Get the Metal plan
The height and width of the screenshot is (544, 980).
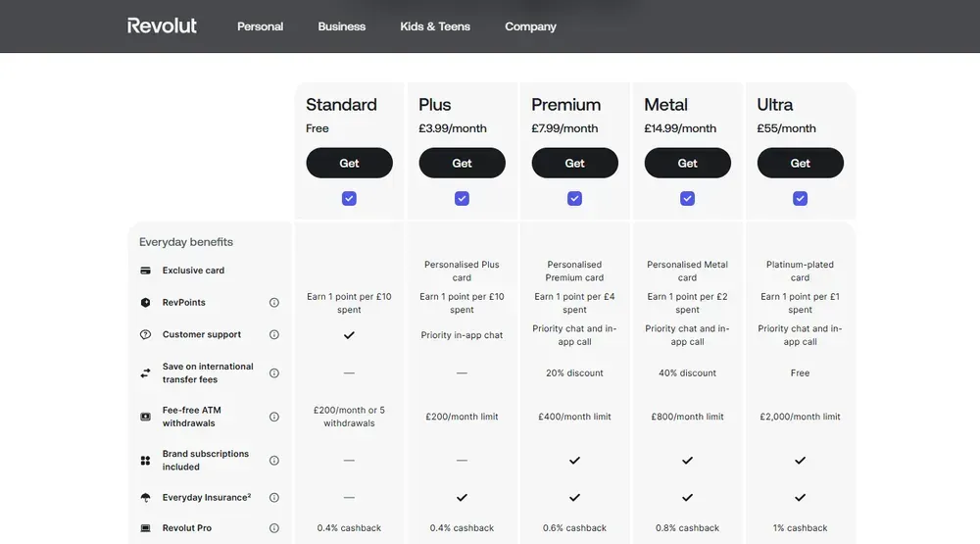687,163
